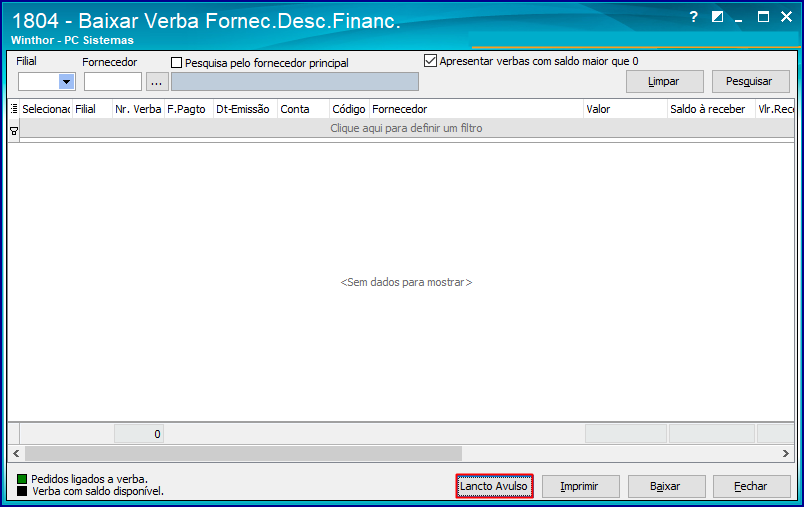Click the Fechar button
Image resolution: width=804 pixels, height=507 pixels.
[x=752, y=486]
